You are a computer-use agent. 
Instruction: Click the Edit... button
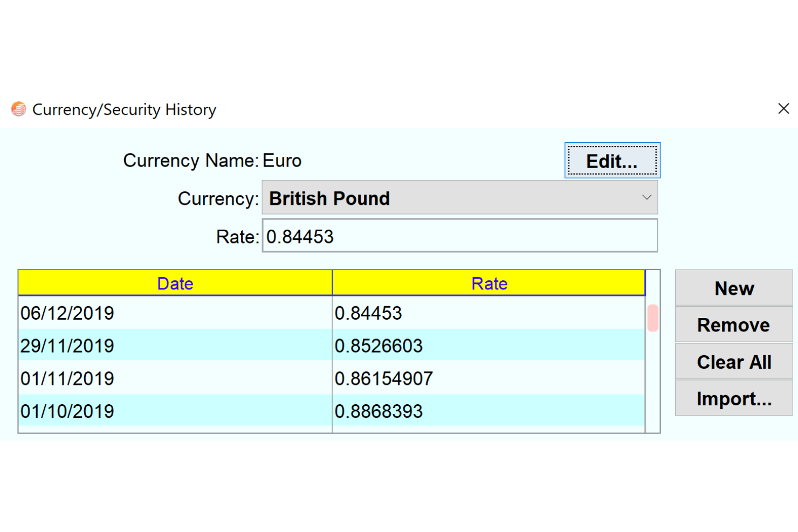612,160
